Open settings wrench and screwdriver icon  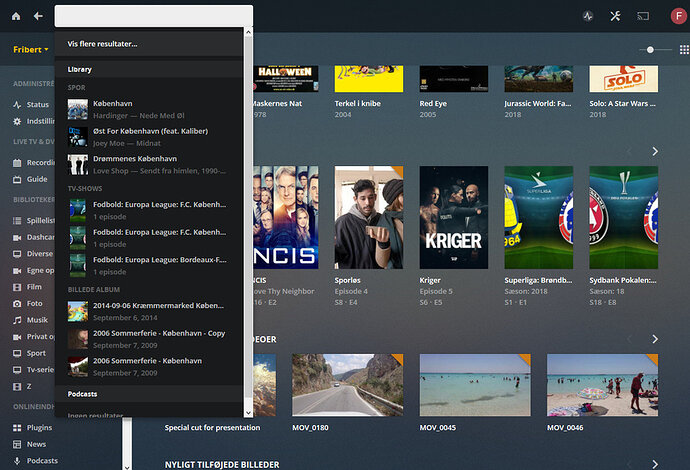click(615, 16)
